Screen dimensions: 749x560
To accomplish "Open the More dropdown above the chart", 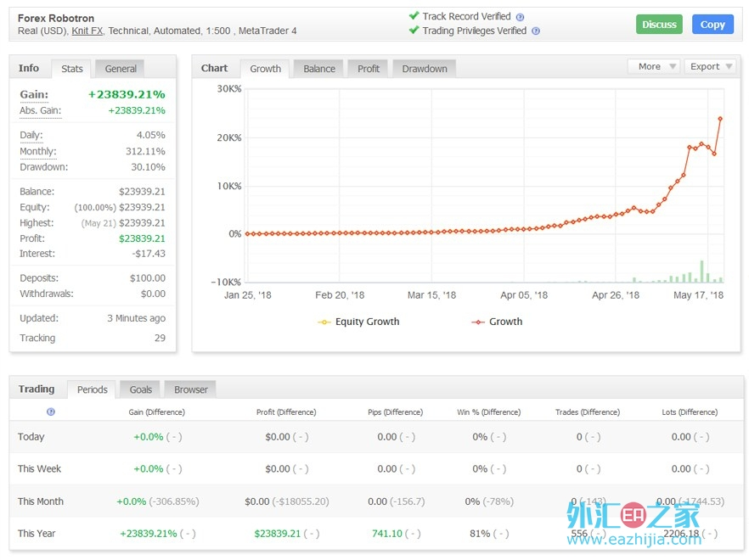I will tap(653, 66).
